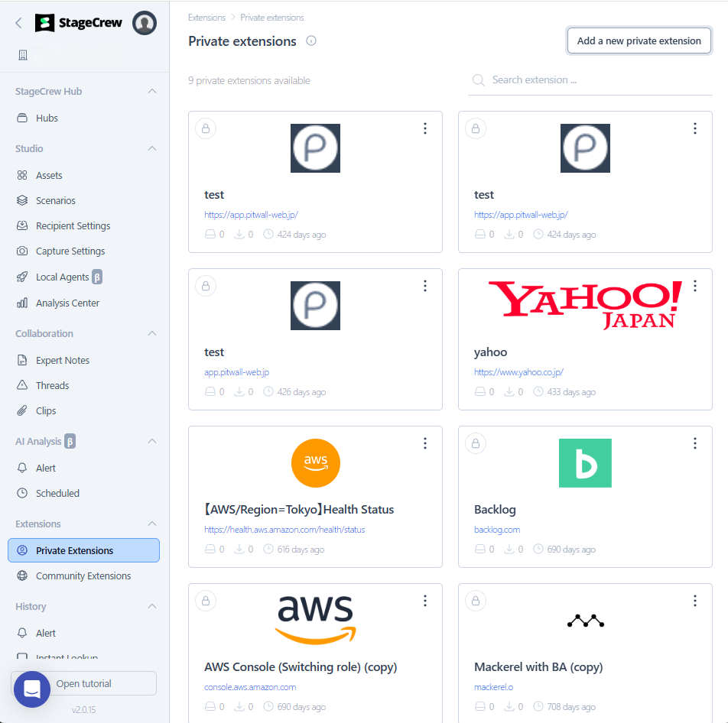Image resolution: width=728 pixels, height=723 pixels.
Task: Collapse the Extensions section
Action: coord(150,524)
